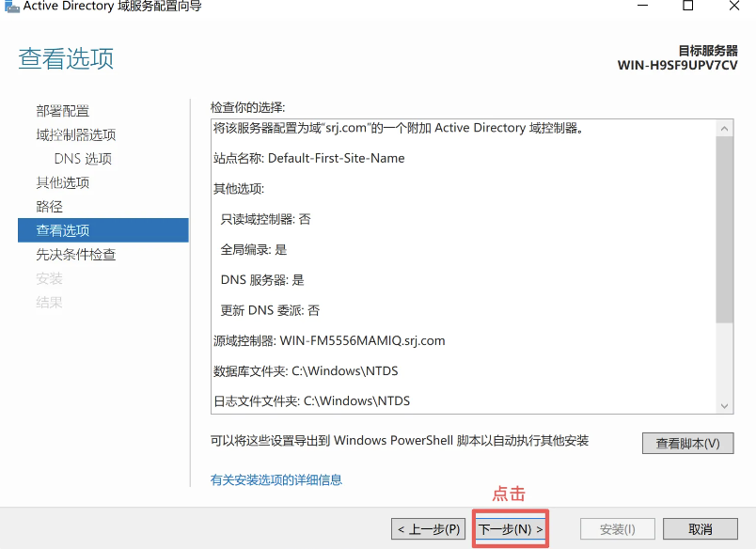
Task: Open the 路径 settings page
Action: [50, 207]
